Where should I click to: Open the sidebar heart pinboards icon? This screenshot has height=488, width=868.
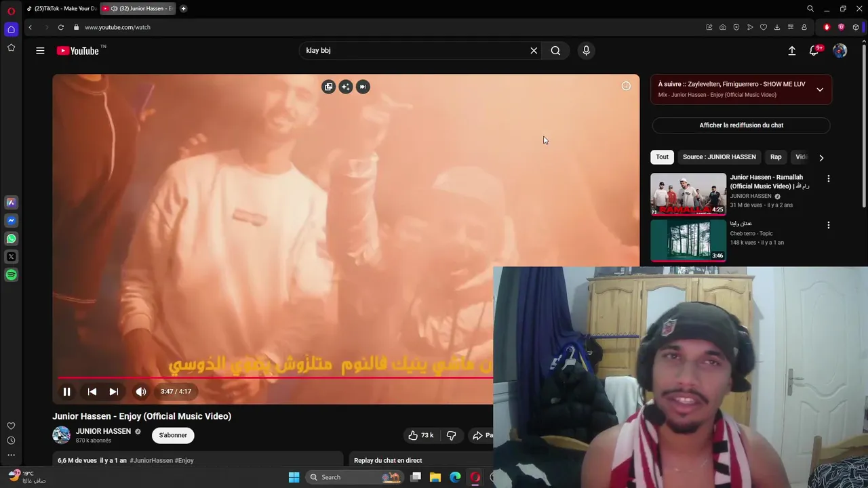(x=11, y=426)
